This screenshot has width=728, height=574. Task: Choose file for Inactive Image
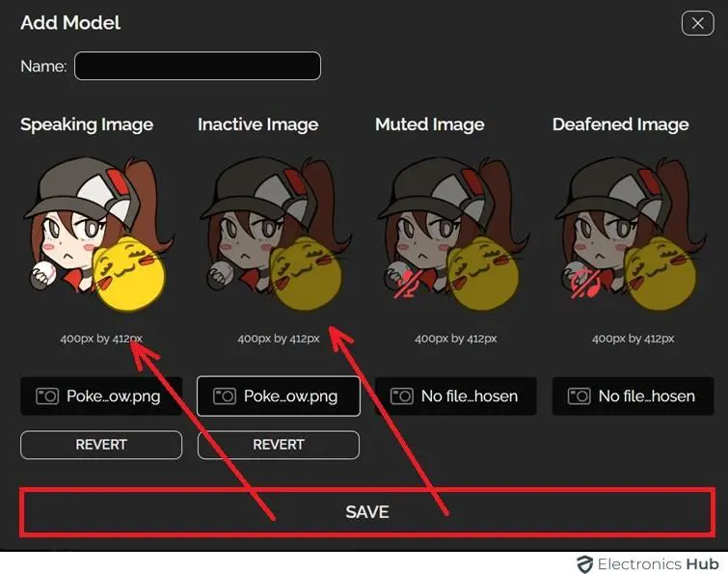click(279, 396)
